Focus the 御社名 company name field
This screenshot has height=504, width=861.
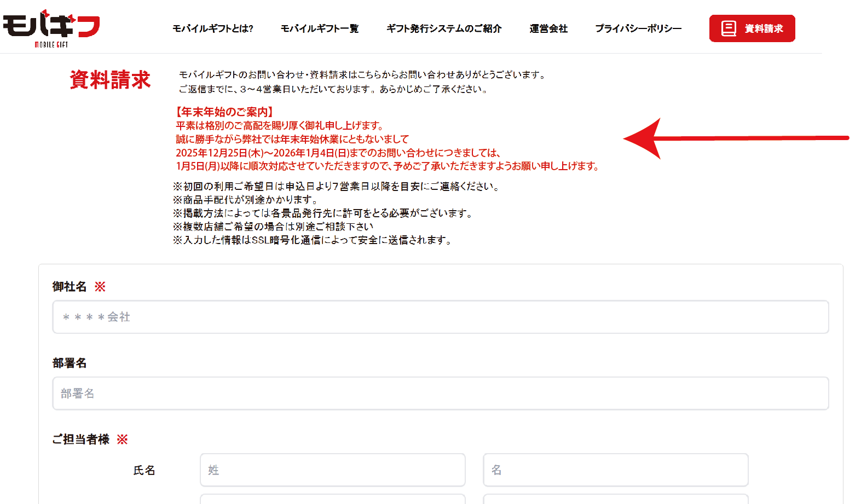pyautogui.click(x=440, y=317)
